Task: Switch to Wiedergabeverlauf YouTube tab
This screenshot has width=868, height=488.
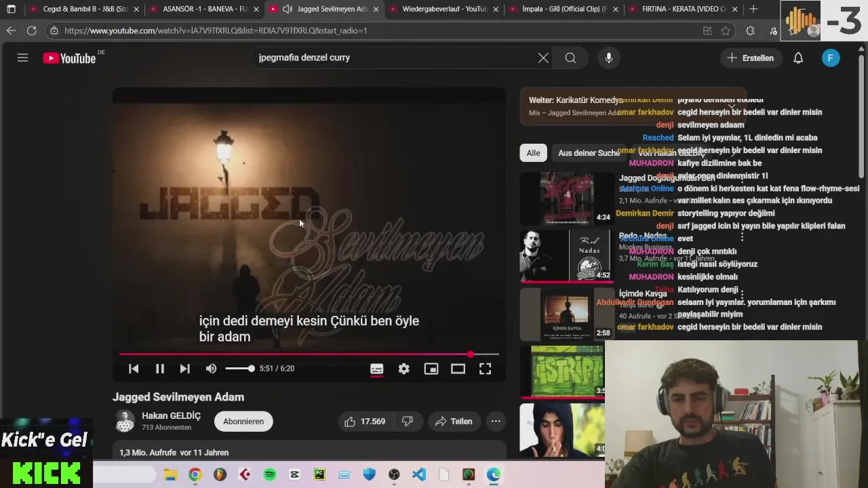Action: click(444, 9)
